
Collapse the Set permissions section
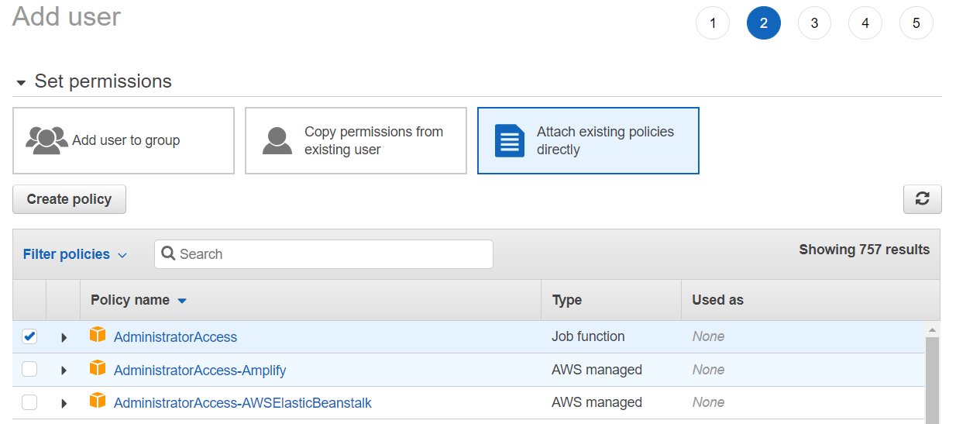(21, 82)
